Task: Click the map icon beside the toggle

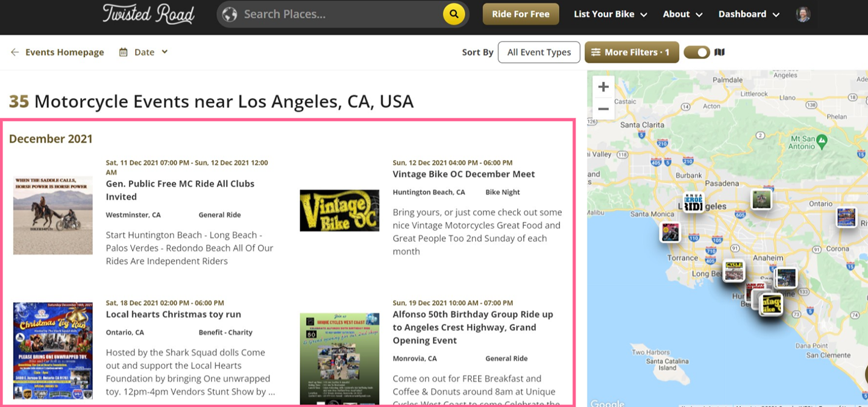Action: pyautogui.click(x=719, y=52)
